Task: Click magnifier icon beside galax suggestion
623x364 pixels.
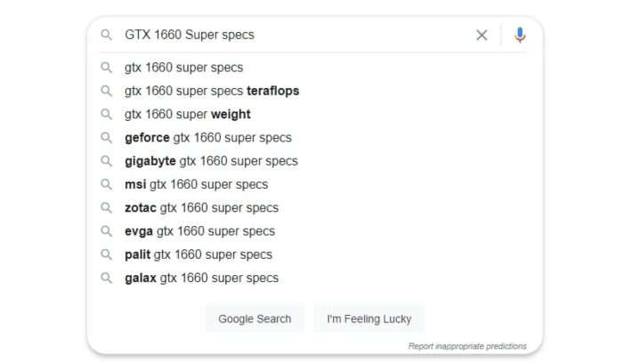Action: pos(106,279)
